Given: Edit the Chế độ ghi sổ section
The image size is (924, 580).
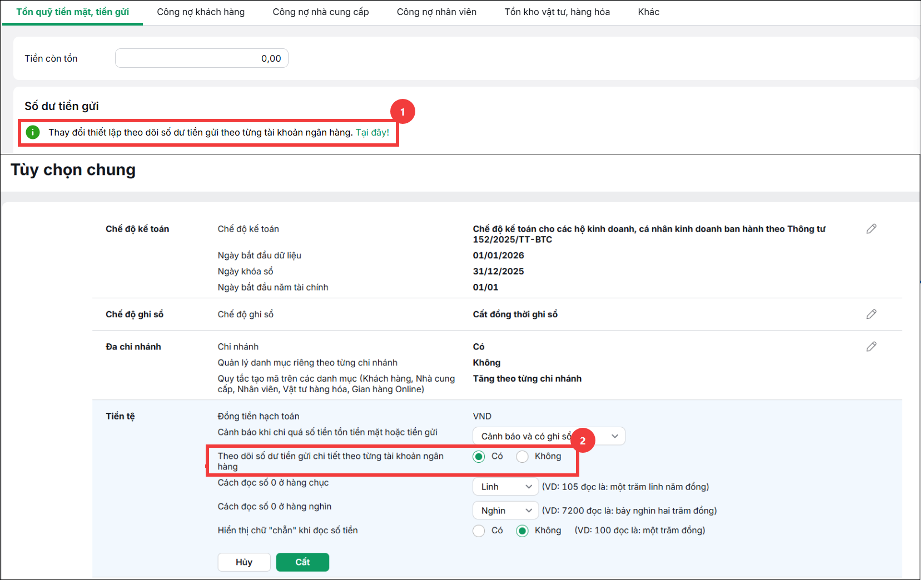Looking at the screenshot, I should tap(871, 314).
